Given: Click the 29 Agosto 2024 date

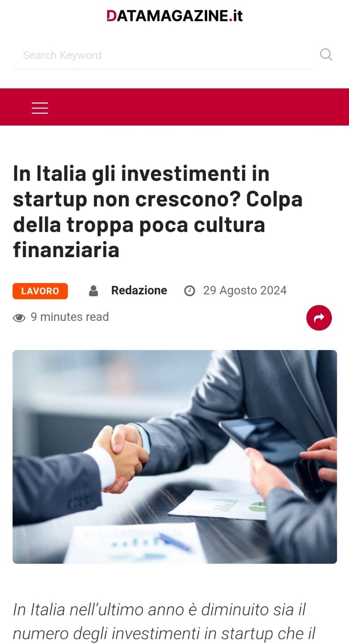Looking at the screenshot, I should (245, 290).
